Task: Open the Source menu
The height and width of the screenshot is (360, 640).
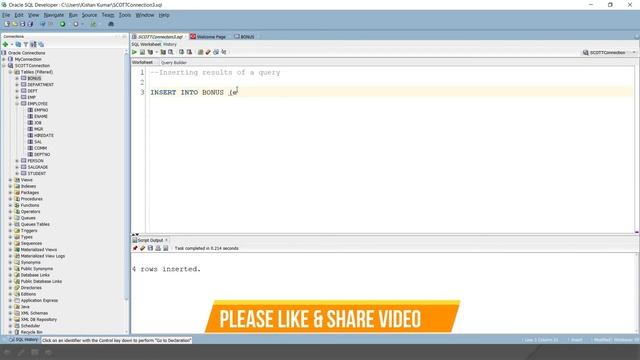Action: (89, 15)
